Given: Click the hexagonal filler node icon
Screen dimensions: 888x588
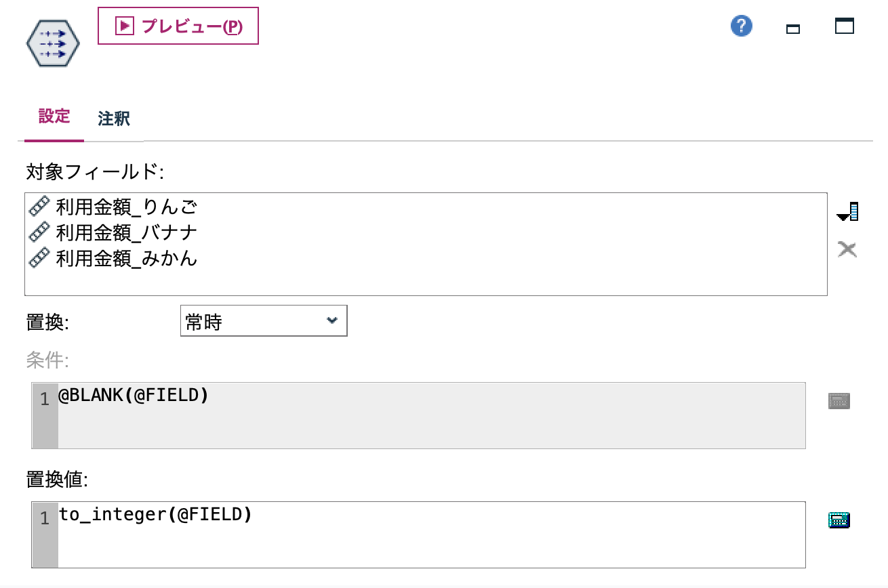Looking at the screenshot, I should tap(52, 43).
